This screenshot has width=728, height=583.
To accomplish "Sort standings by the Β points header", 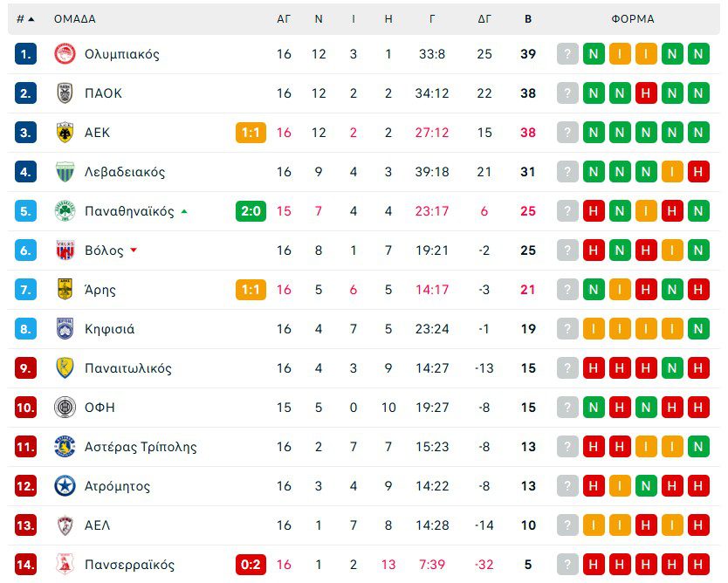I will (x=527, y=18).
